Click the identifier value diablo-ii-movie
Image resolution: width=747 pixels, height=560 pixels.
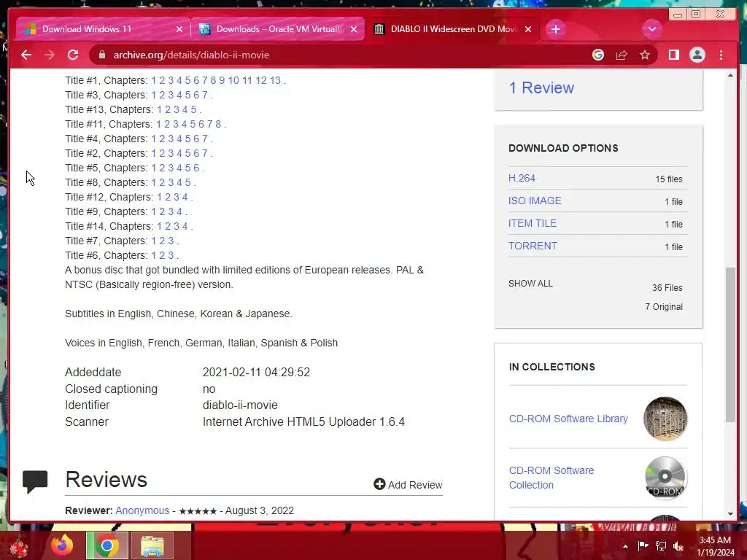[240, 405]
